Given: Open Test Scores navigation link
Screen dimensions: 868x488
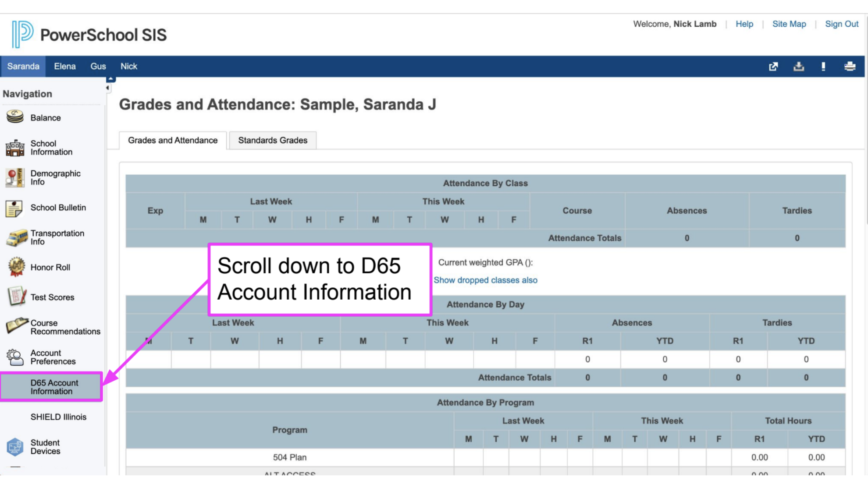Looking at the screenshot, I should point(52,297).
